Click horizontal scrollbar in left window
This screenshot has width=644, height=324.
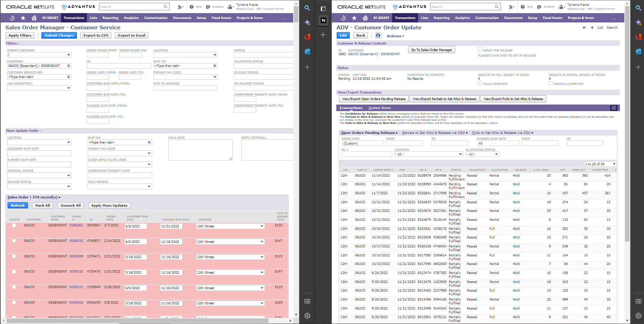coord(138,321)
